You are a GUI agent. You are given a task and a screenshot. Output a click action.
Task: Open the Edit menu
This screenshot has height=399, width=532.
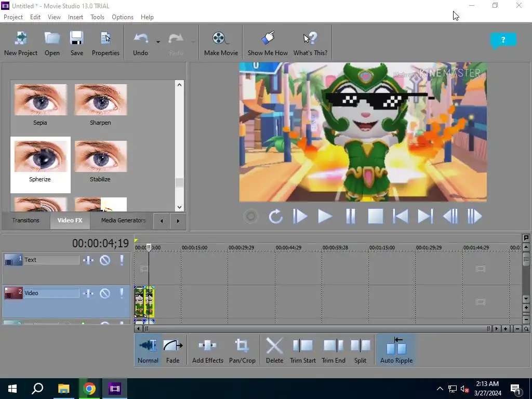pos(35,17)
